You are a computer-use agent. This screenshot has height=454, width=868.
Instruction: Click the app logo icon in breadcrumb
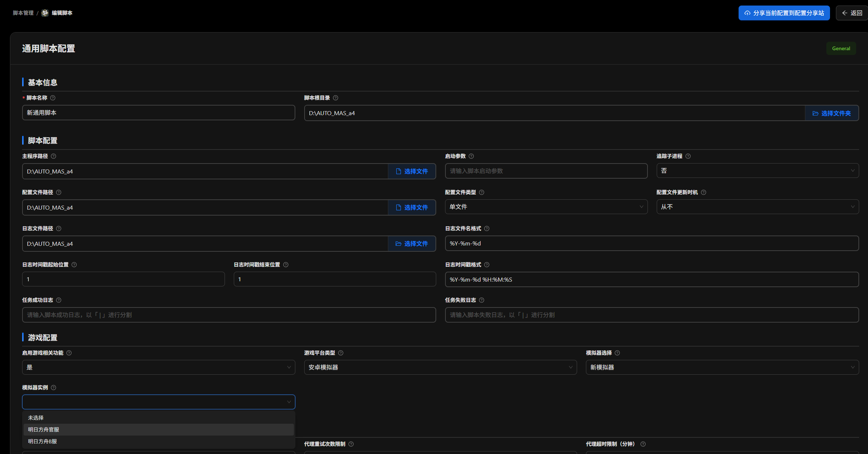tap(45, 13)
